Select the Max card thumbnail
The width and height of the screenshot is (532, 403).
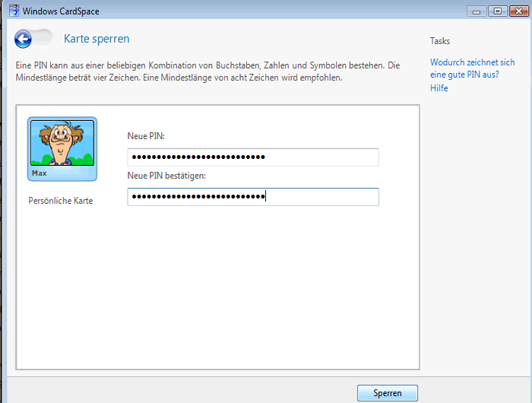click(x=62, y=149)
